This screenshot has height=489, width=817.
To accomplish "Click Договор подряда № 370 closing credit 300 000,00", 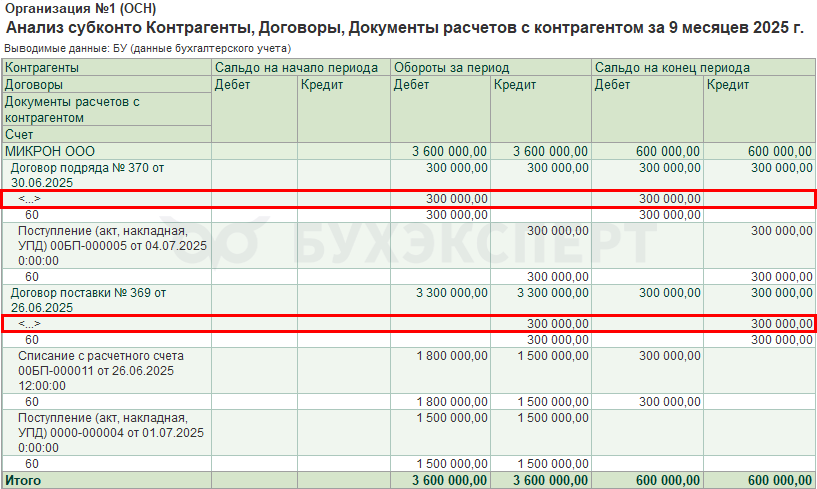I will [x=782, y=168].
